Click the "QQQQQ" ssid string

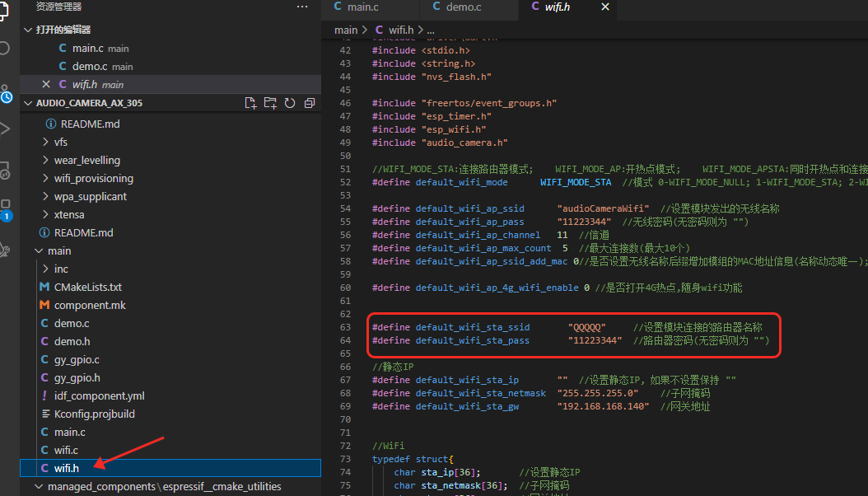587,327
